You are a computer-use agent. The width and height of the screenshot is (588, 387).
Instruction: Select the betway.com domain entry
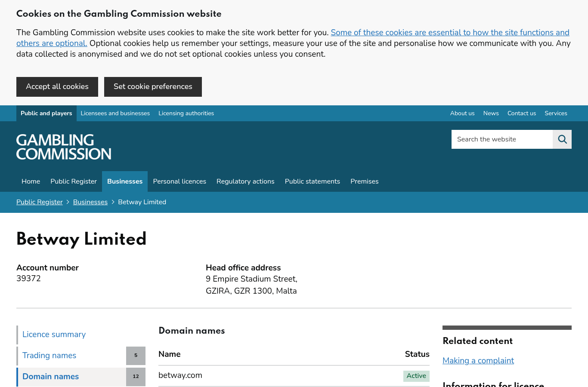pyautogui.click(x=180, y=375)
